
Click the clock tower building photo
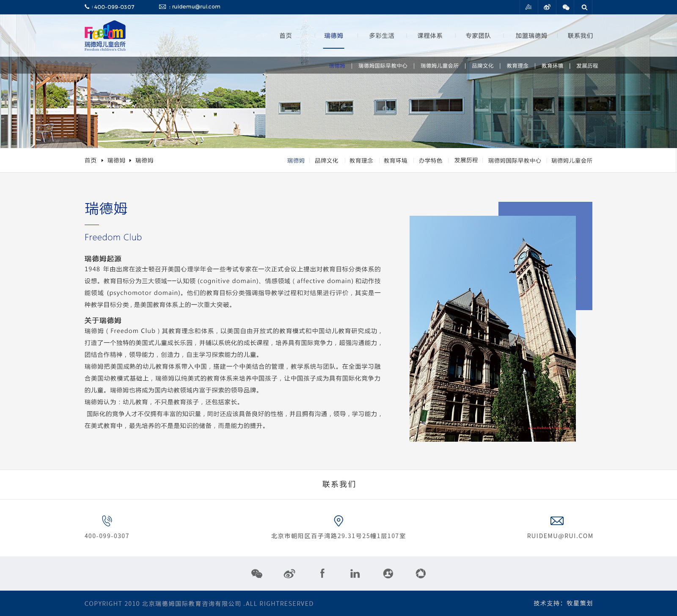click(492, 330)
